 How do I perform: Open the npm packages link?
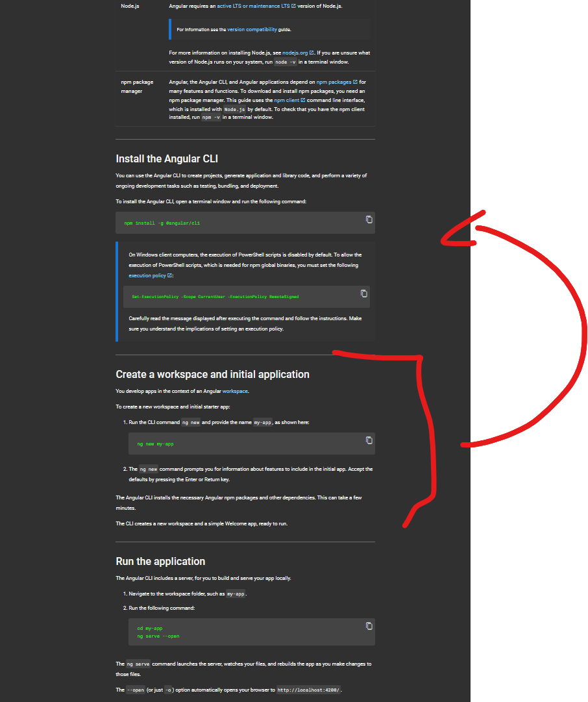[x=337, y=82]
